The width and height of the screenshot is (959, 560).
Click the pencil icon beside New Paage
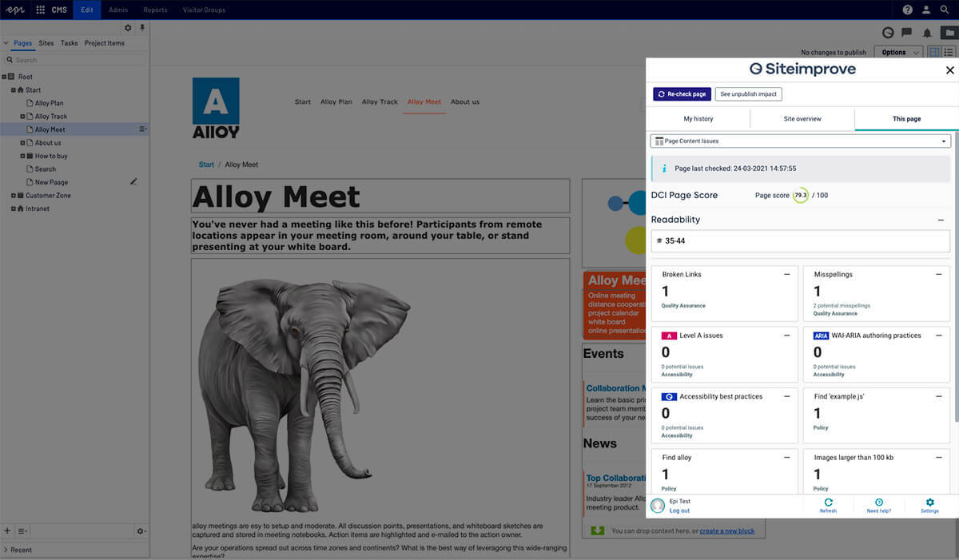(133, 182)
